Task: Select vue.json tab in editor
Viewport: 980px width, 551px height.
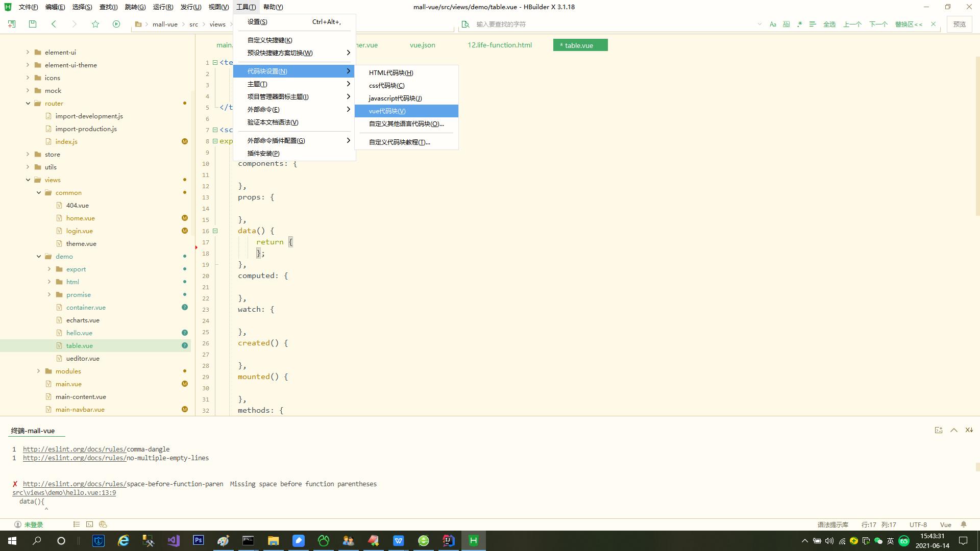Action: (423, 45)
